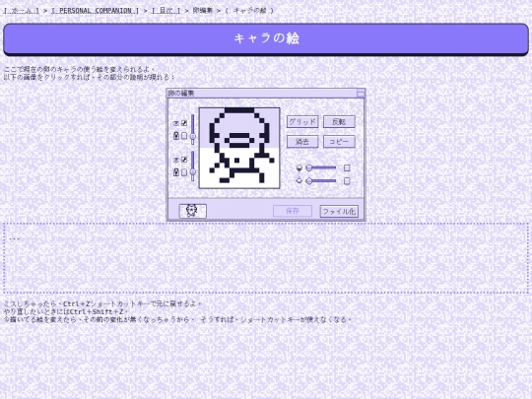Click the キャラの絵 page heading banner

click(266, 38)
